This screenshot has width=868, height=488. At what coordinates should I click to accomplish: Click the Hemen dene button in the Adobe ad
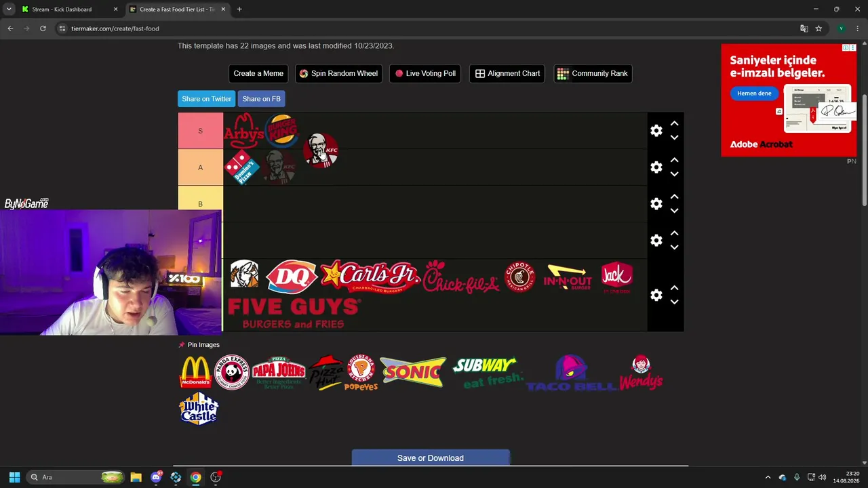[x=754, y=94]
